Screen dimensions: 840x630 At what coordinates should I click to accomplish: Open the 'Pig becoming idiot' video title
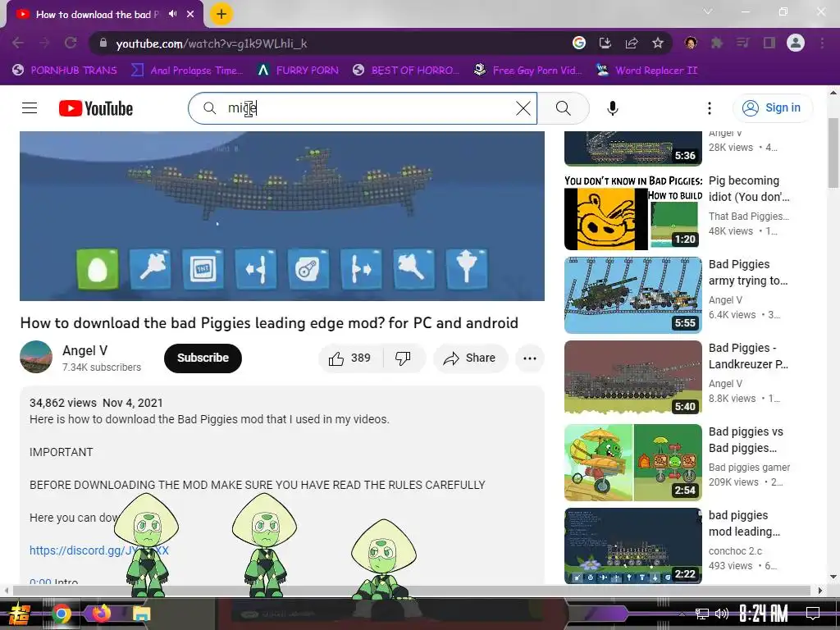(x=748, y=189)
